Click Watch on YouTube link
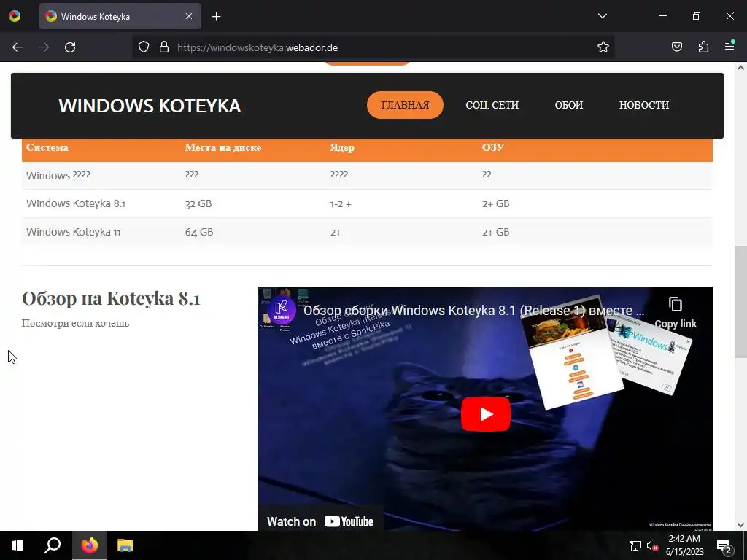Viewport: 747px width, 560px height. pyautogui.click(x=320, y=521)
